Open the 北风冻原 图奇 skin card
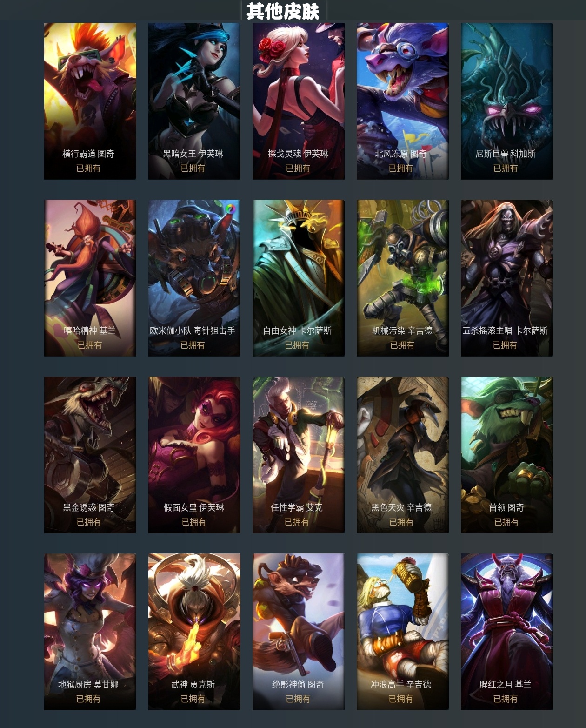 point(403,101)
